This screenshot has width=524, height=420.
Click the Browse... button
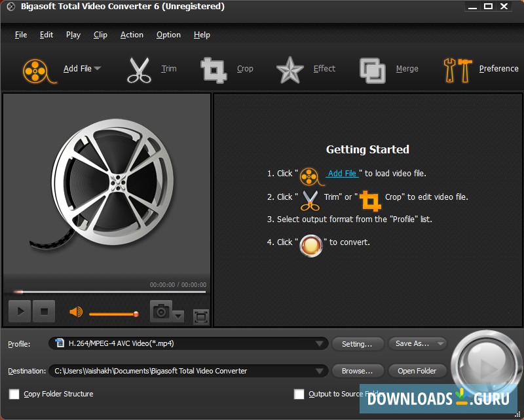[357, 371]
